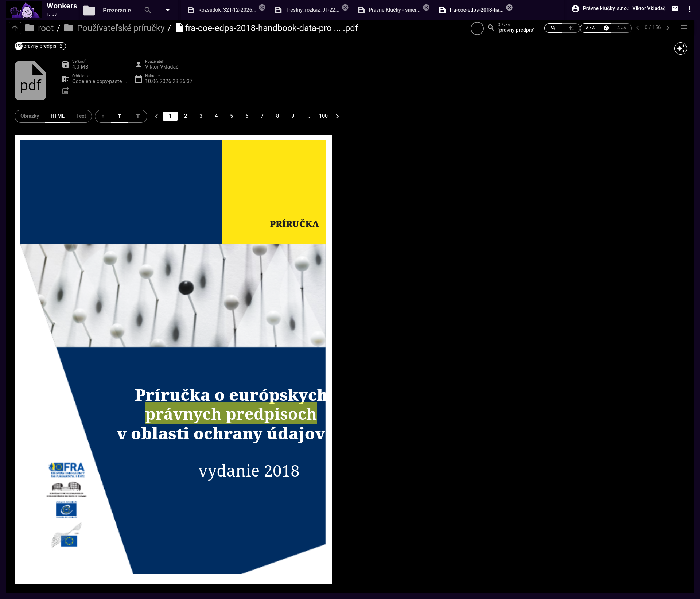Image resolution: width=700 pixels, height=599 pixels.
Task: Switch to Trestný_rozkaz_0T-22 tab
Action: (307, 10)
